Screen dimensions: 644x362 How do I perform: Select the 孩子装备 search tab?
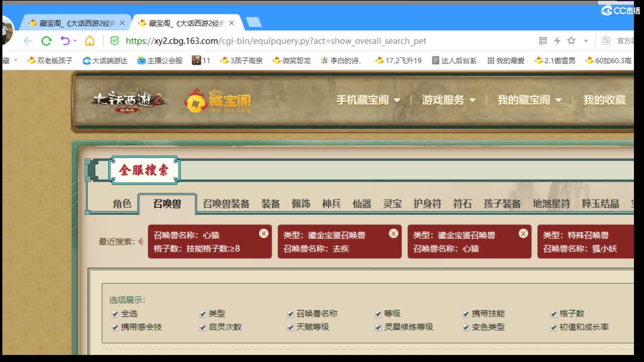(x=502, y=204)
